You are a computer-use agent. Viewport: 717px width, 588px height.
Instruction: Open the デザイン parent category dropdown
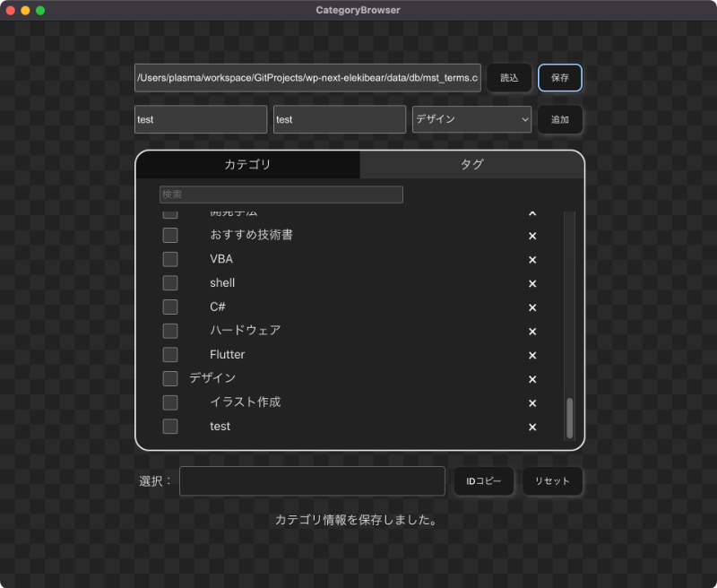(x=471, y=119)
